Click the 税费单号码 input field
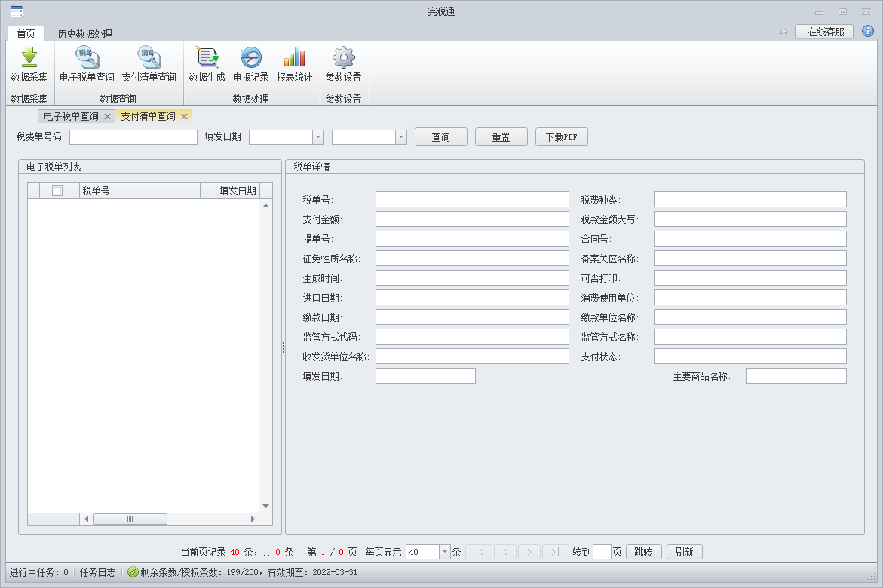883x588 pixels. pyautogui.click(x=133, y=137)
